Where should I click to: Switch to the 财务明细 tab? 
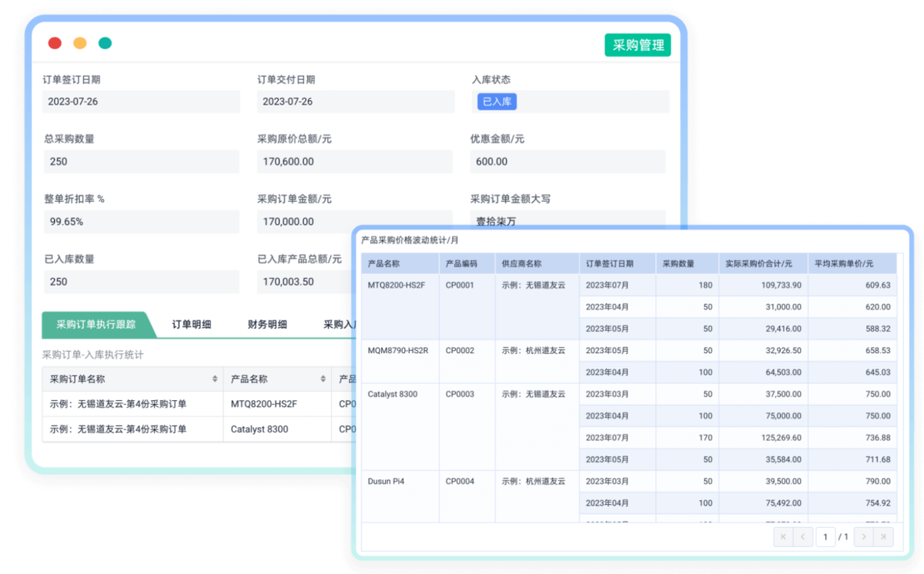[x=267, y=325]
